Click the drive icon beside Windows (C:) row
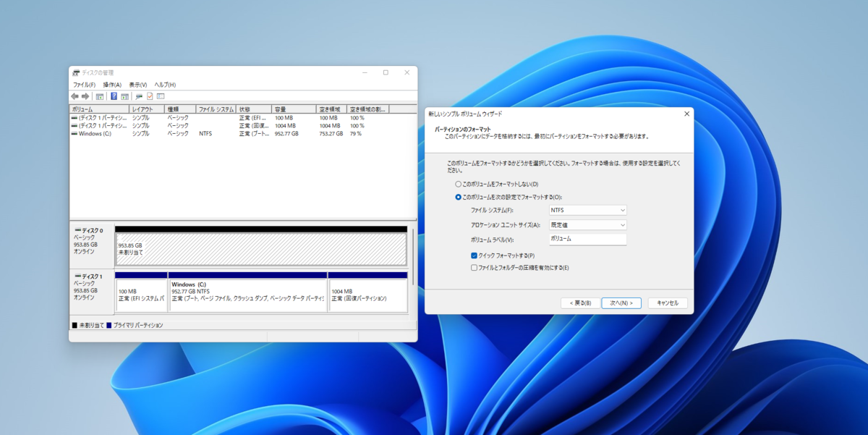868x435 pixels. (75, 134)
